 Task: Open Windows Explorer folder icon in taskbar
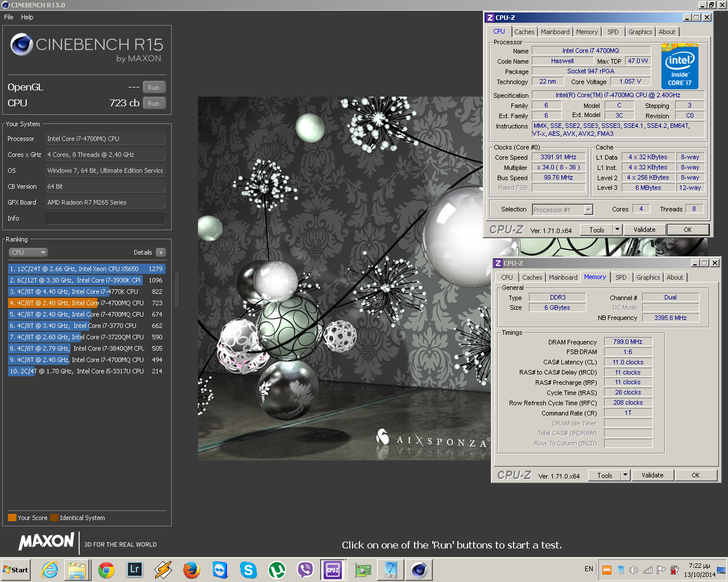[x=77, y=569]
